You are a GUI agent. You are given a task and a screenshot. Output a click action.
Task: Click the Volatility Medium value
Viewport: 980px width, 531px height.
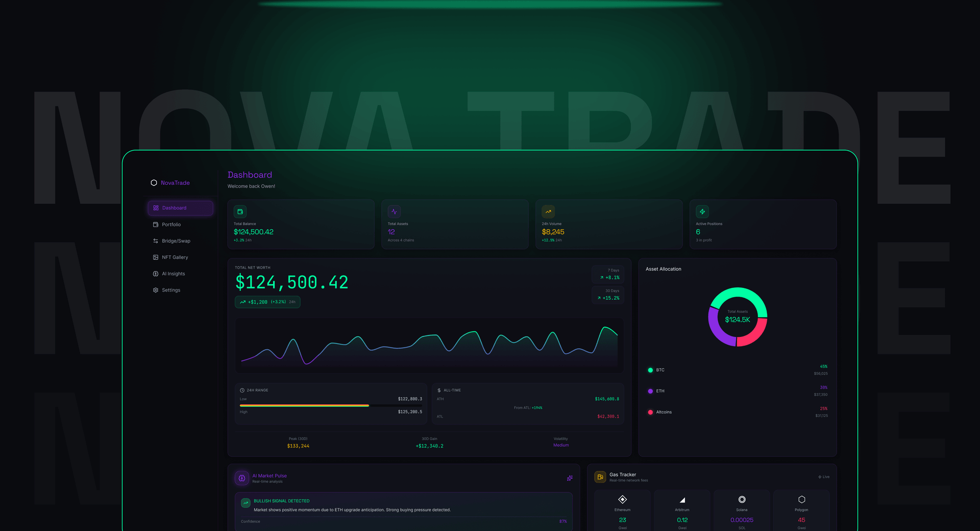tap(561, 445)
